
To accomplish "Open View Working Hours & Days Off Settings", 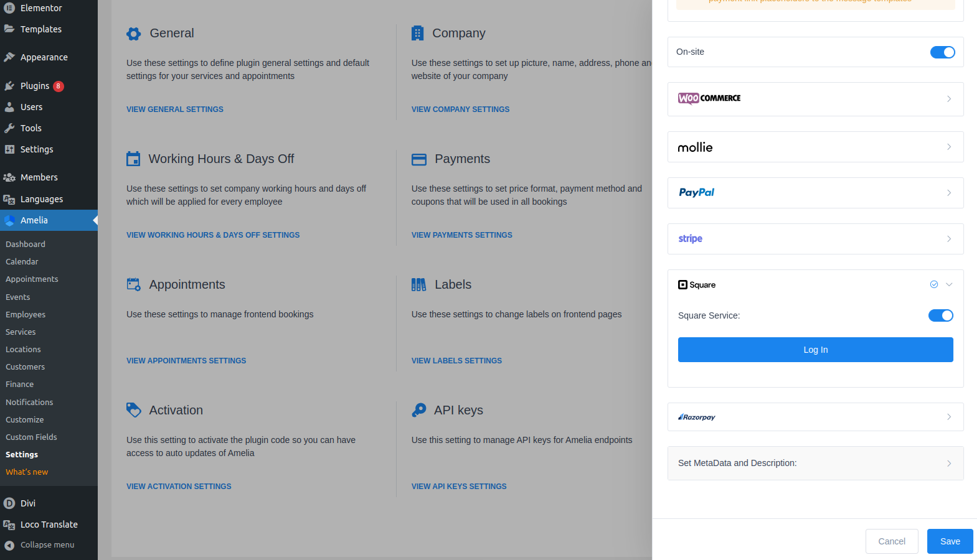I will point(213,235).
